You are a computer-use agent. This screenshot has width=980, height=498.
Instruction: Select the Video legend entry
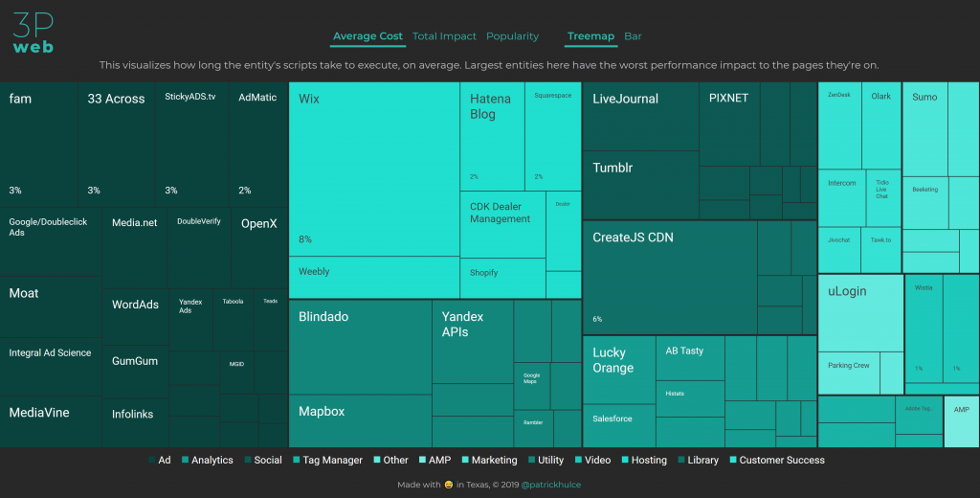pos(592,460)
